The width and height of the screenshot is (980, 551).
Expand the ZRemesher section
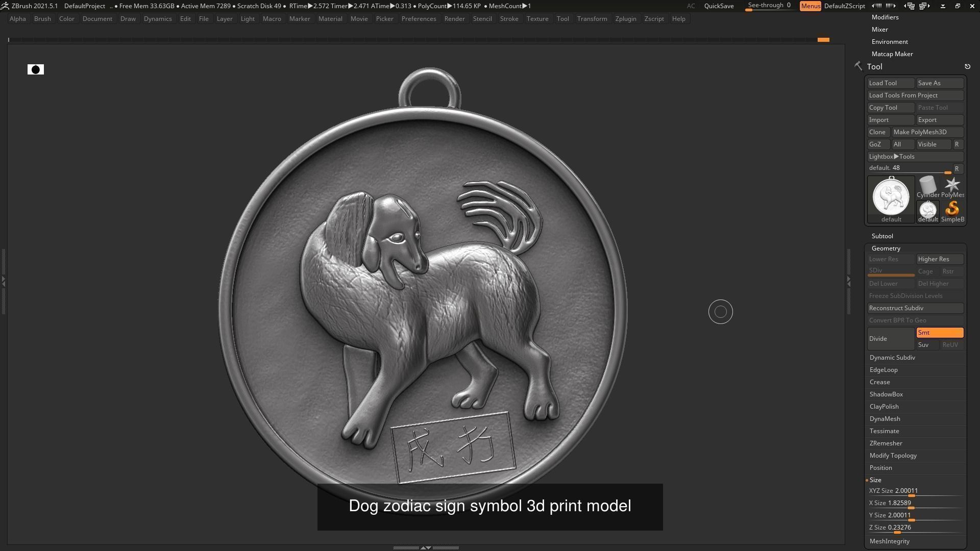click(x=886, y=443)
